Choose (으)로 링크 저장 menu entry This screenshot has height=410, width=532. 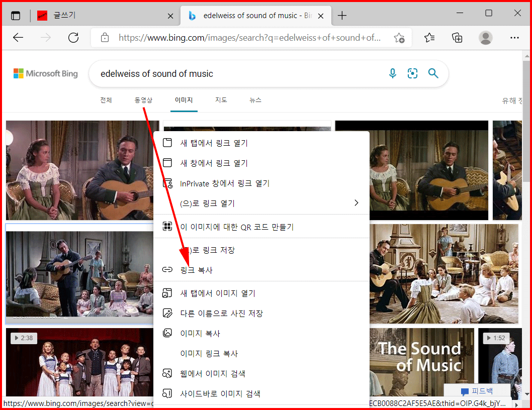[261, 250]
